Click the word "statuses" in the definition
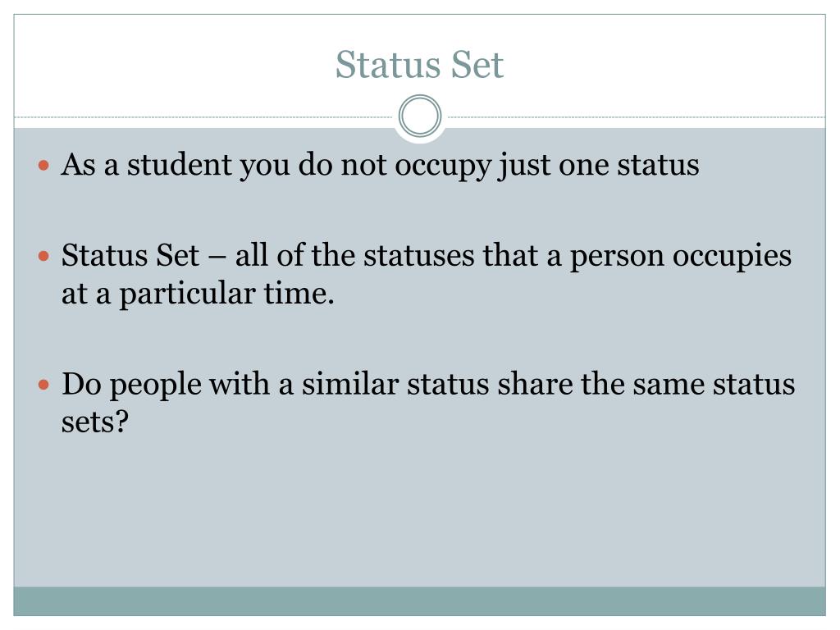840x630 pixels. pos(419,255)
